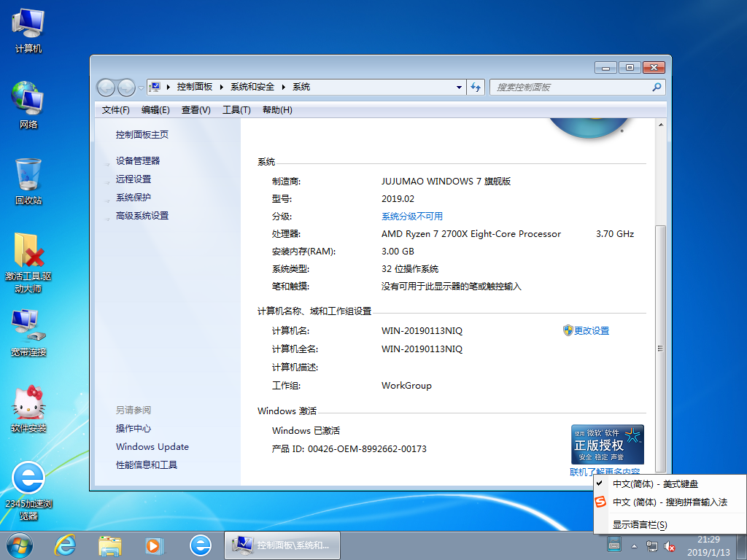Image resolution: width=747 pixels, height=560 pixels.
Task: Open the 激活工具驱动大师 folder icon
Action: click(28, 262)
